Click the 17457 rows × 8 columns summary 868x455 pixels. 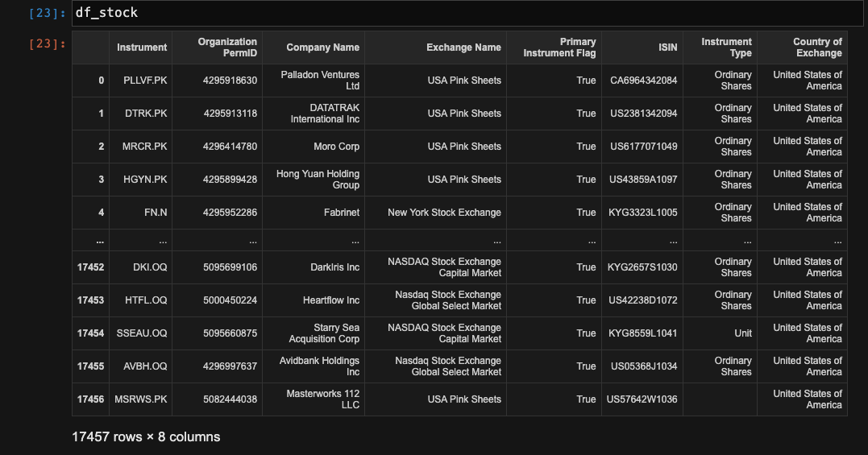146,436
